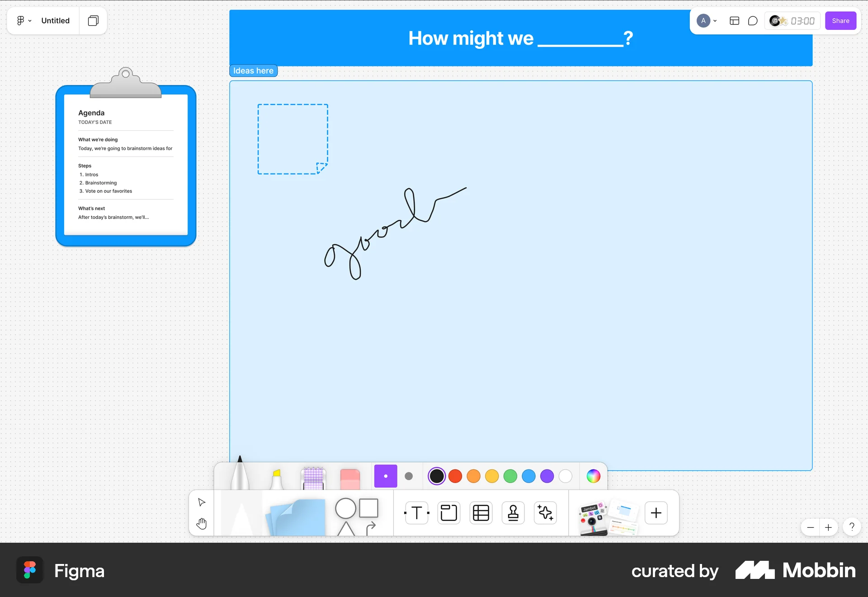868x597 pixels.
Task: Open the avatar account dropdown chevron
Action: [x=715, y=21]
